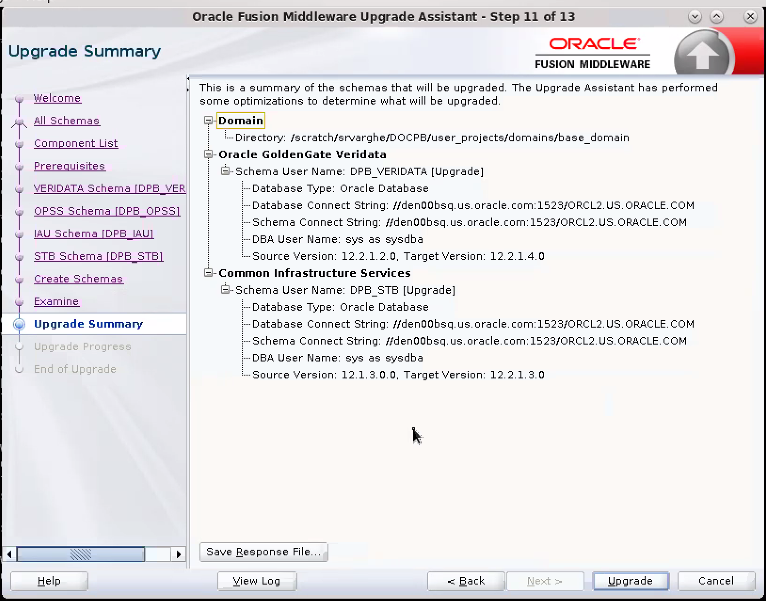The height and width of the screenshot is (601, 766).
Task: Collapse the Common Infrastructure Services node
Action: (x=209, y=273)
